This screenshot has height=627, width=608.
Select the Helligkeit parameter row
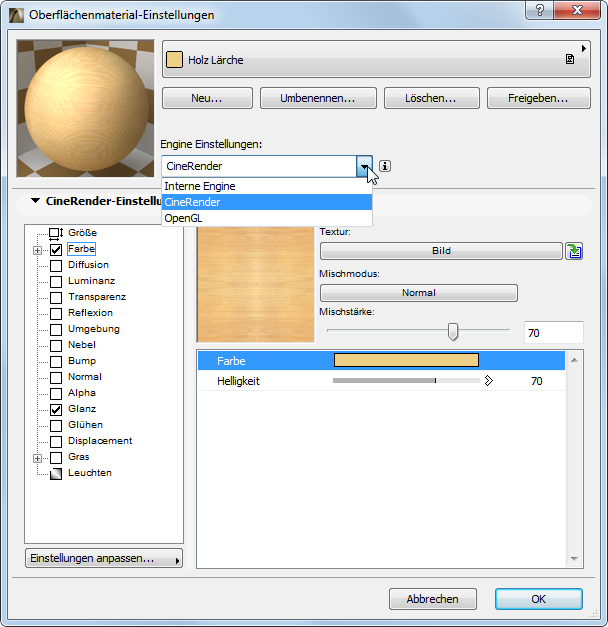point(381,381)
